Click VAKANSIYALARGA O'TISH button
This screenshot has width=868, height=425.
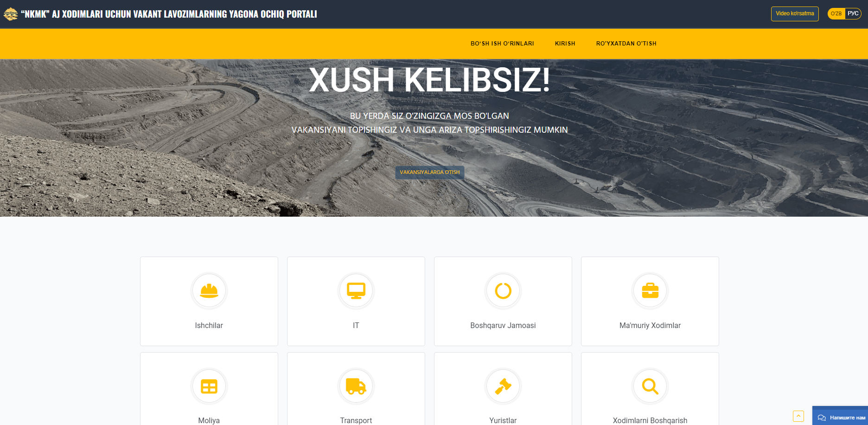pyautogui.click(x=430, y=172)
